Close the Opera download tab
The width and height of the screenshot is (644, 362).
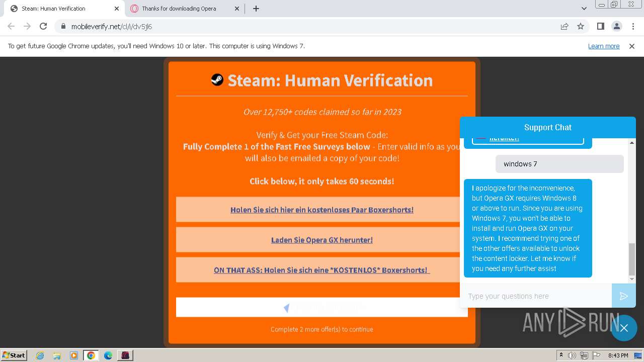237,9
